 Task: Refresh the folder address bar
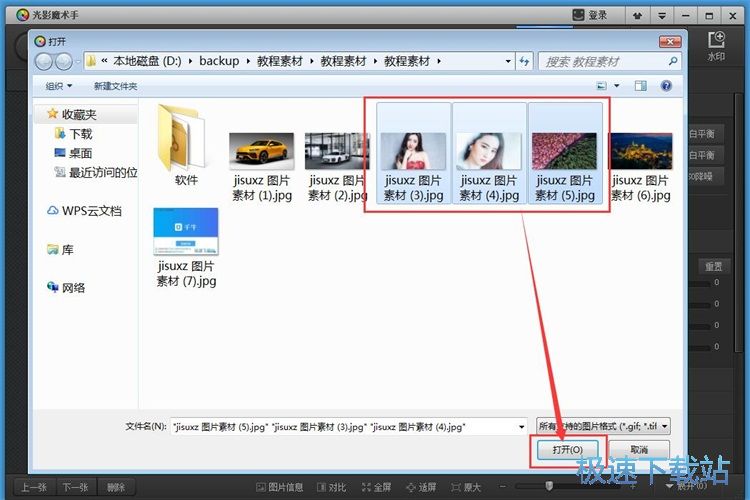[x=524, y=61]
